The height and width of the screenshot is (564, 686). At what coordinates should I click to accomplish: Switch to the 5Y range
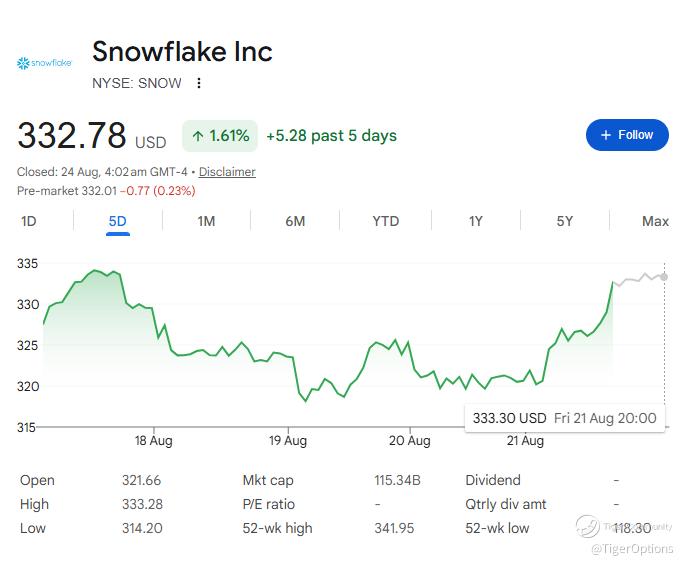pyautogui.click(x=564, y=221)
